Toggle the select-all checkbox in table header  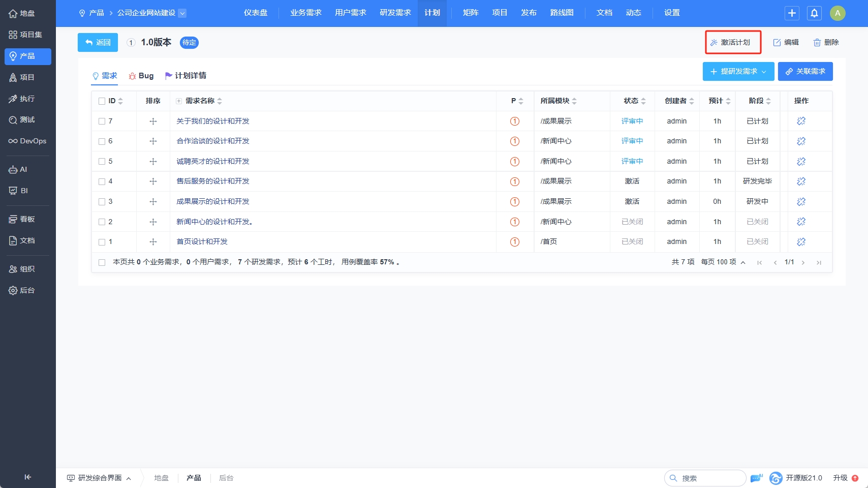(102, 101)
